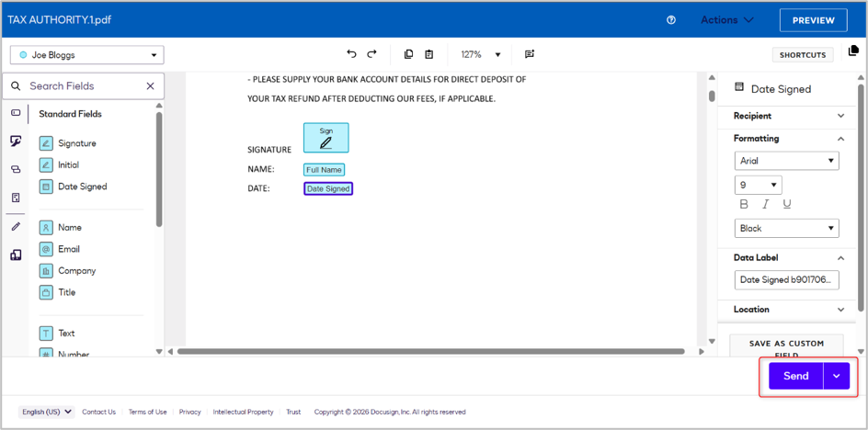The height and width of the screenshot is (430, 868).
Task: Click the Signature field icon
Action: 46,143
